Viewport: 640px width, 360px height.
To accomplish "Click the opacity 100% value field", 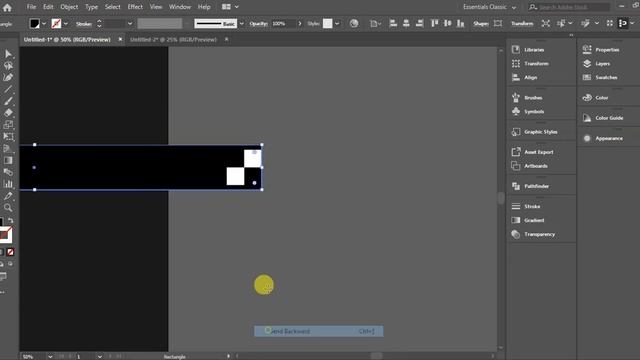I will pos(283,24).
